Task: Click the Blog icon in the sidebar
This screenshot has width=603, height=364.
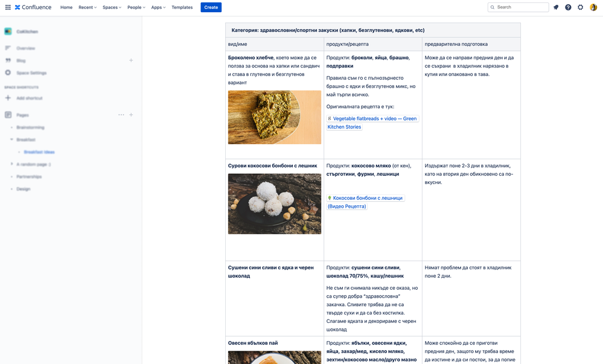Action: pyautogui.click(x=8, y=60)
